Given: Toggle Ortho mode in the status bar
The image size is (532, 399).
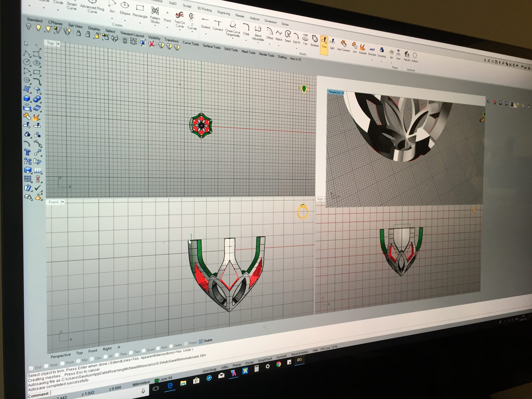Looking at the screenshot, I should click(x=225, y=367).
